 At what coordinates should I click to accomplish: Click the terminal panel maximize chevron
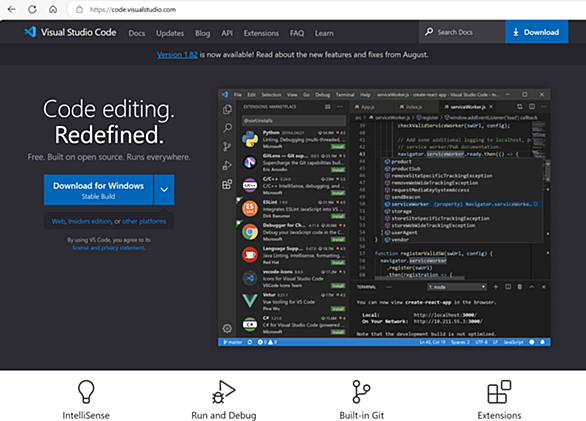(x=532, y=287)
